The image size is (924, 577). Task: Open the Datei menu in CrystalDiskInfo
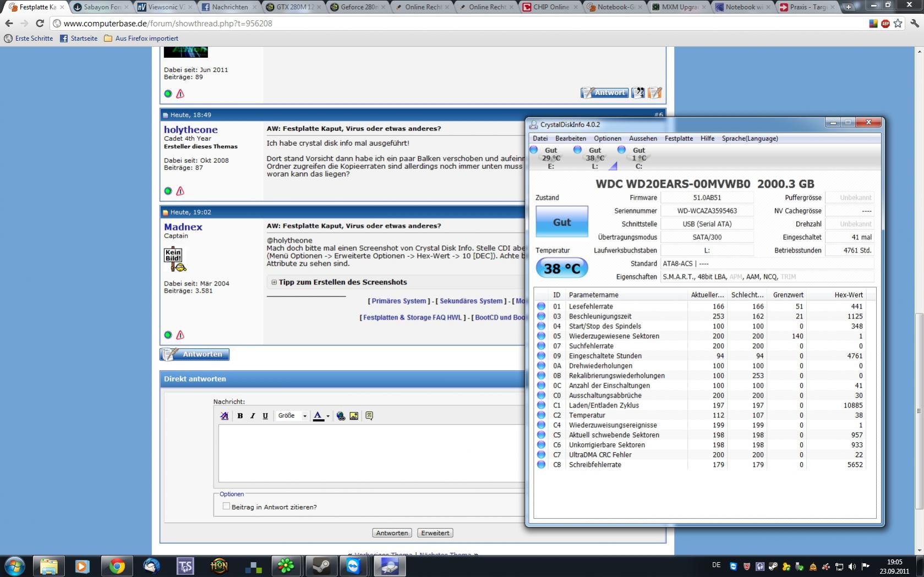pyautogui.click(x=540, y=139)
